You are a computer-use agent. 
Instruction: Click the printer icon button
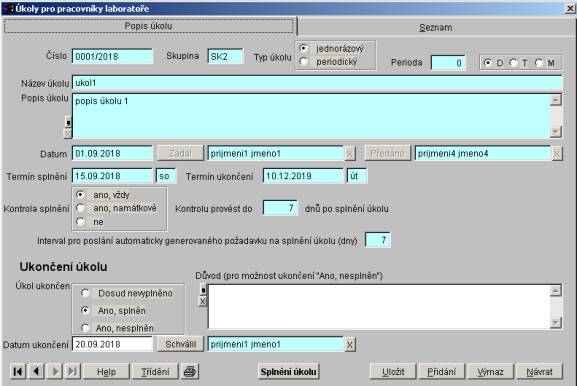[x=190, y=372]
